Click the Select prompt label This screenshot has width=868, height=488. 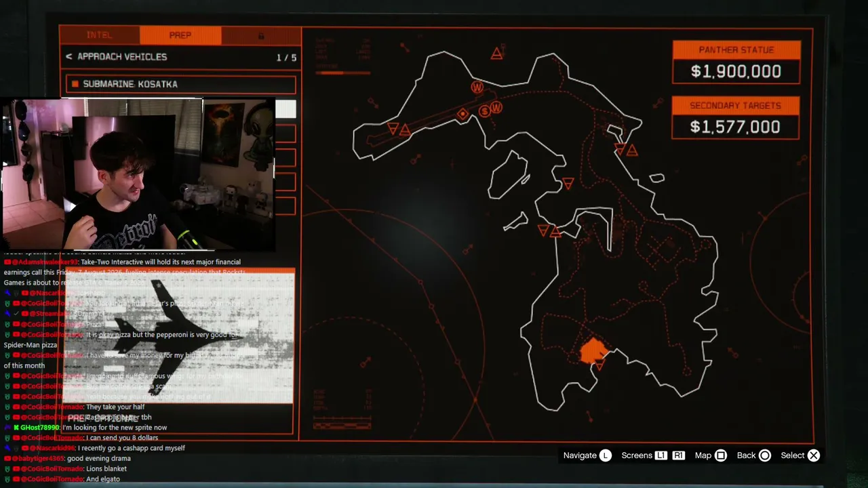point(793,455)
